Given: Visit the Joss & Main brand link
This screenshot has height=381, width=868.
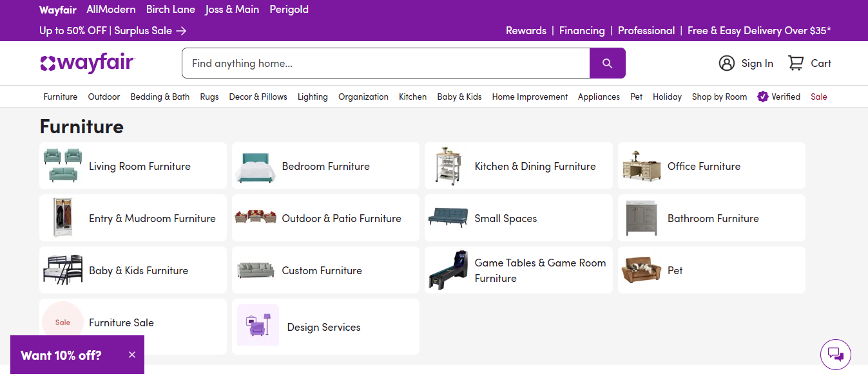Looking at the screenshot, I should coord(232,9).
